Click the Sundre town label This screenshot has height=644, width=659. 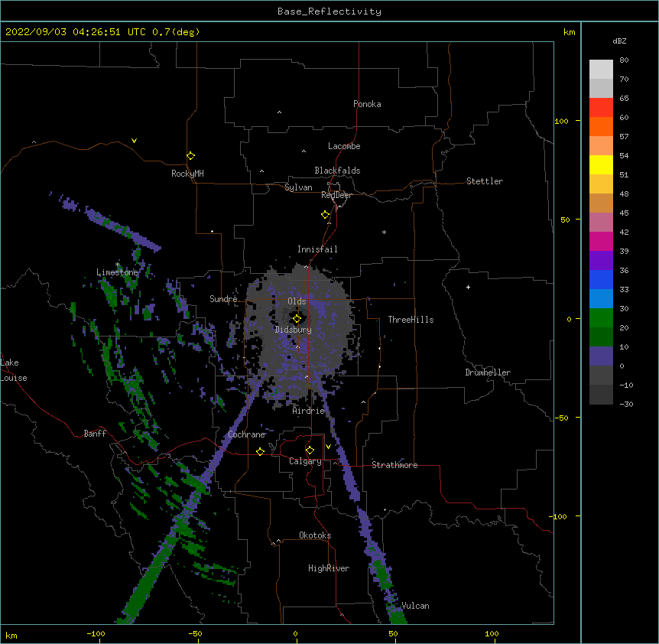(223, 299)
